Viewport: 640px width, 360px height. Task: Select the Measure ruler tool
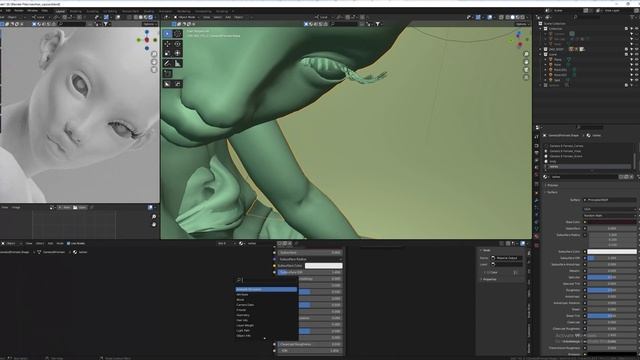pos(177,63)
